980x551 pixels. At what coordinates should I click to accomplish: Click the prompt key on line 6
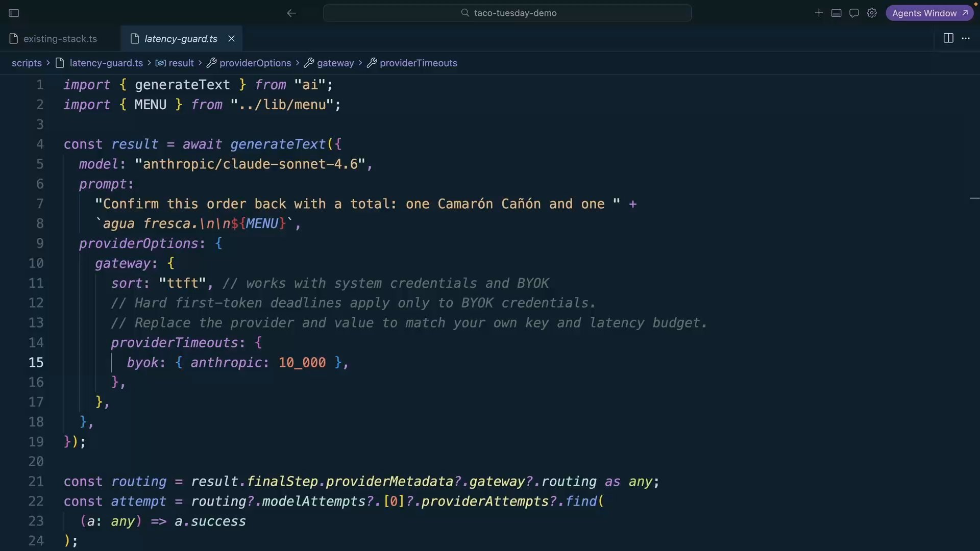[x=103, y=184]
